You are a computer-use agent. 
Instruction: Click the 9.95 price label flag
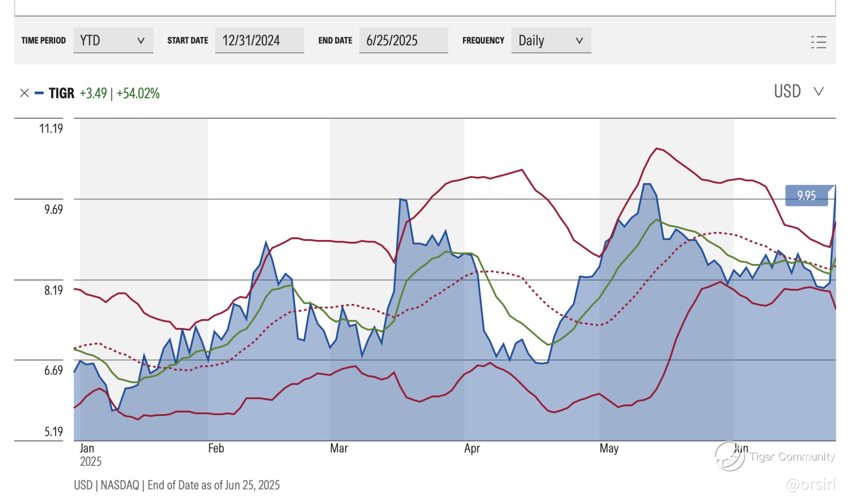click(806, 196)
